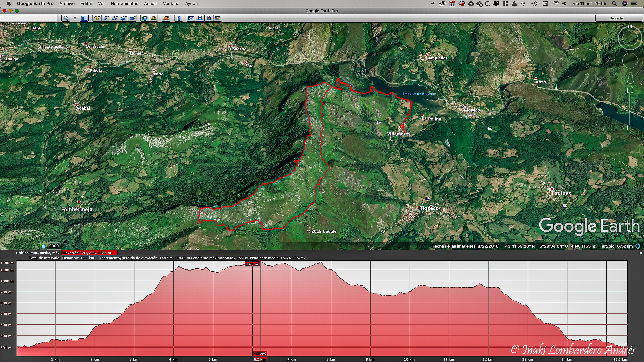Open Creative Cloud menu bar icon
The image size is (644, 362).
[x=442, y=4]
